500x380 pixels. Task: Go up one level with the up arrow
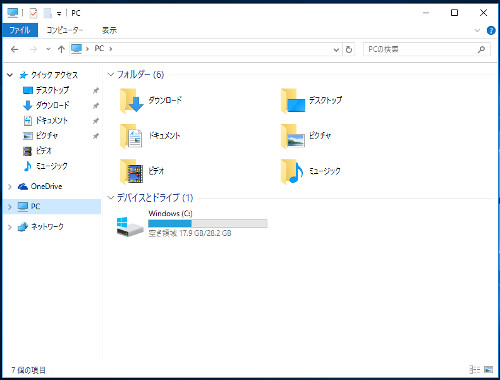coord(61,50)
